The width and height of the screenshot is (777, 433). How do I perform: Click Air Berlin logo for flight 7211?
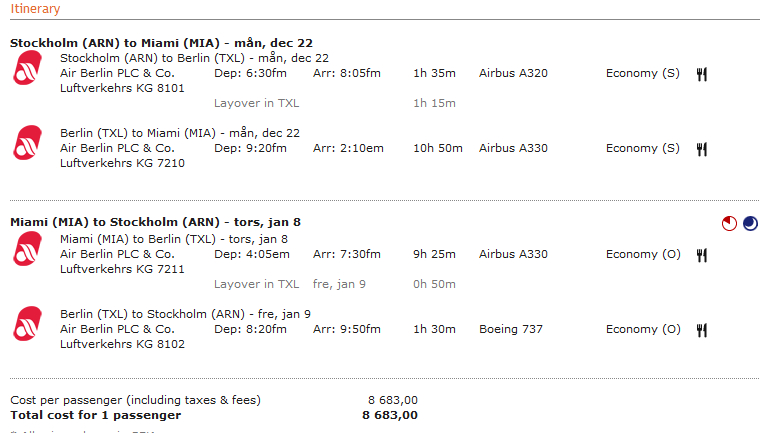click(x=28, y=249)
